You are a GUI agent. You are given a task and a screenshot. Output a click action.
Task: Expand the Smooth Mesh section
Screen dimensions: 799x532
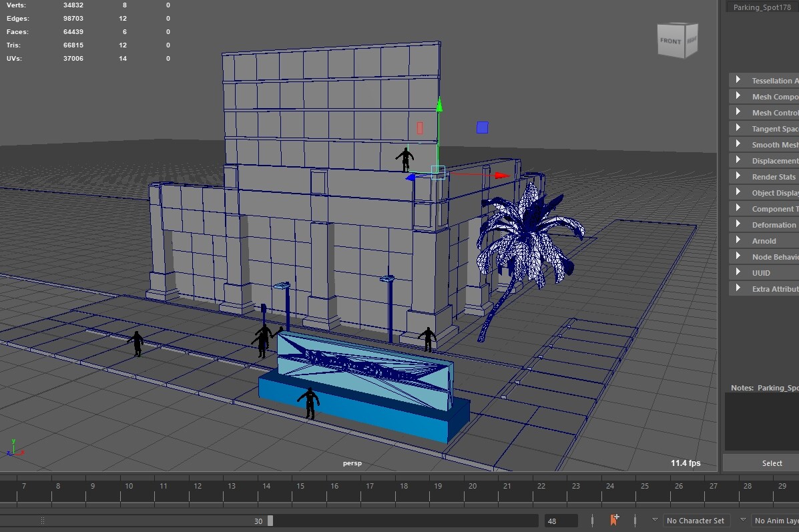coord(738,144)
